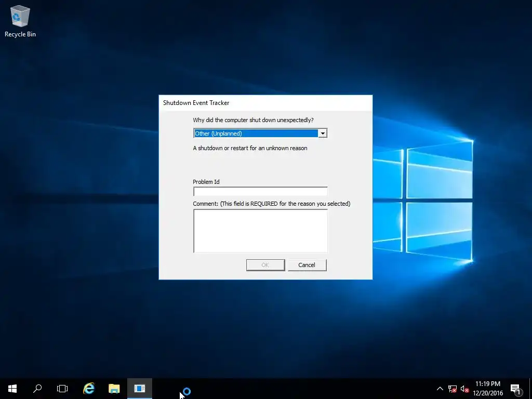532x399 pixels.
Task: Show hidden system tray icons
Action: point(440,389)
